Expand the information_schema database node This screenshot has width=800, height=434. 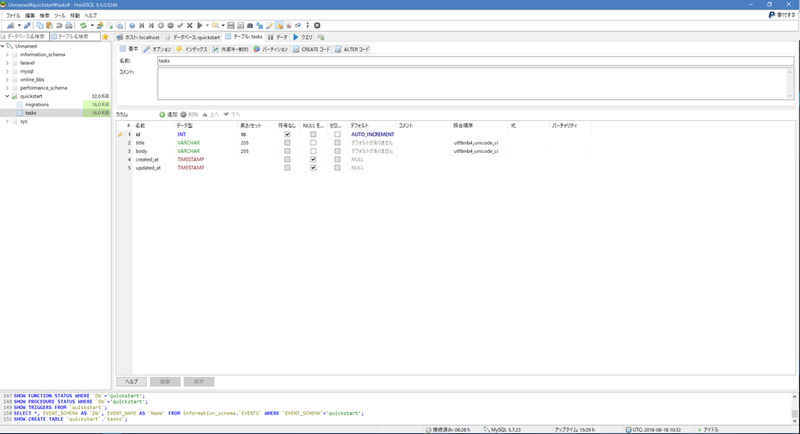[7, 55]
